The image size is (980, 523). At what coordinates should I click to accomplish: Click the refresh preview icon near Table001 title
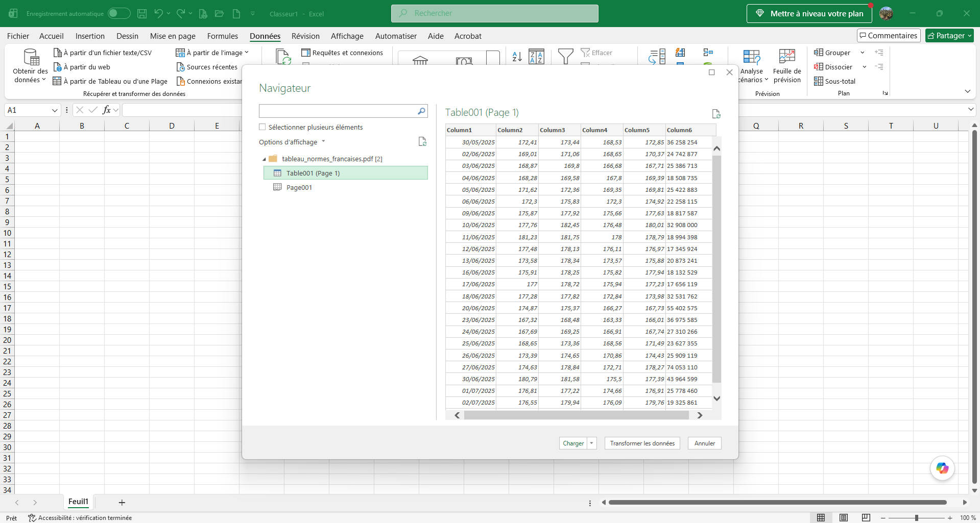click(x=716, y=114)
